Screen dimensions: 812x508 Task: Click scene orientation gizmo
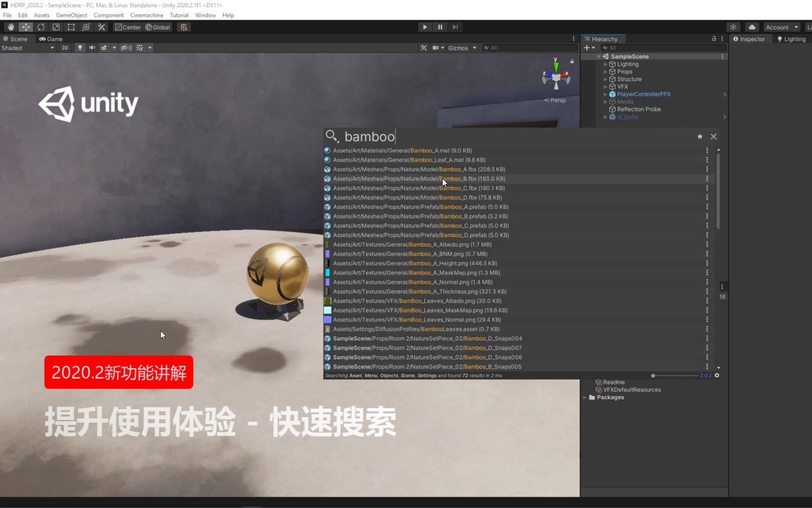tap(556, 75)
